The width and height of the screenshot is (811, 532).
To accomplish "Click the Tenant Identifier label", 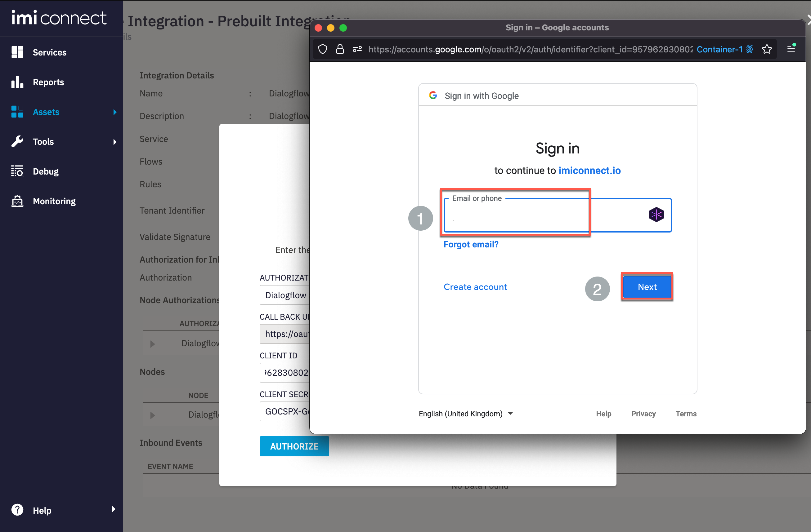I will [172, 211].
